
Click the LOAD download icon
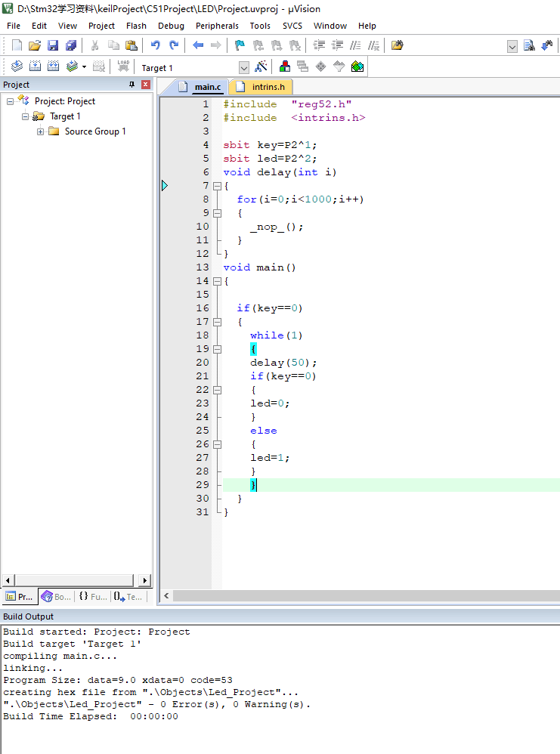tap(123, 66)
